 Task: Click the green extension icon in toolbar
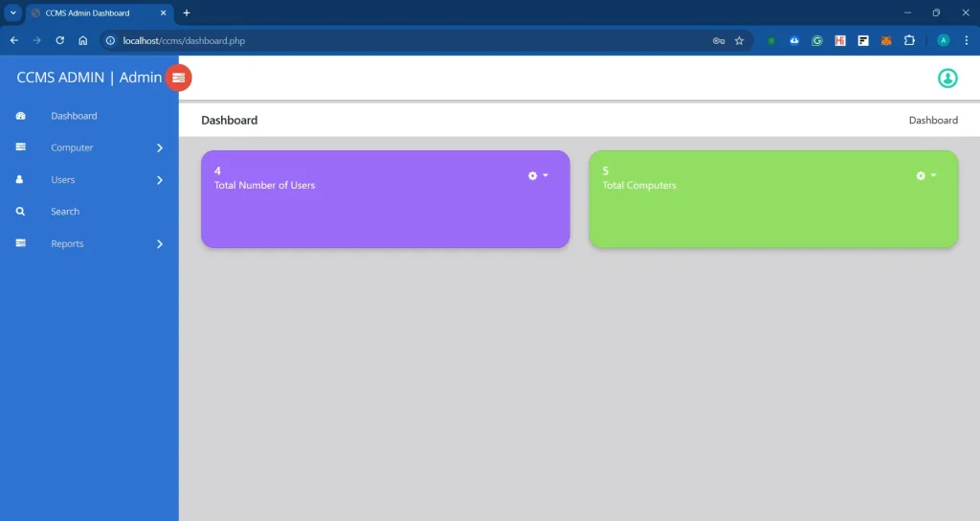point(771,40)
